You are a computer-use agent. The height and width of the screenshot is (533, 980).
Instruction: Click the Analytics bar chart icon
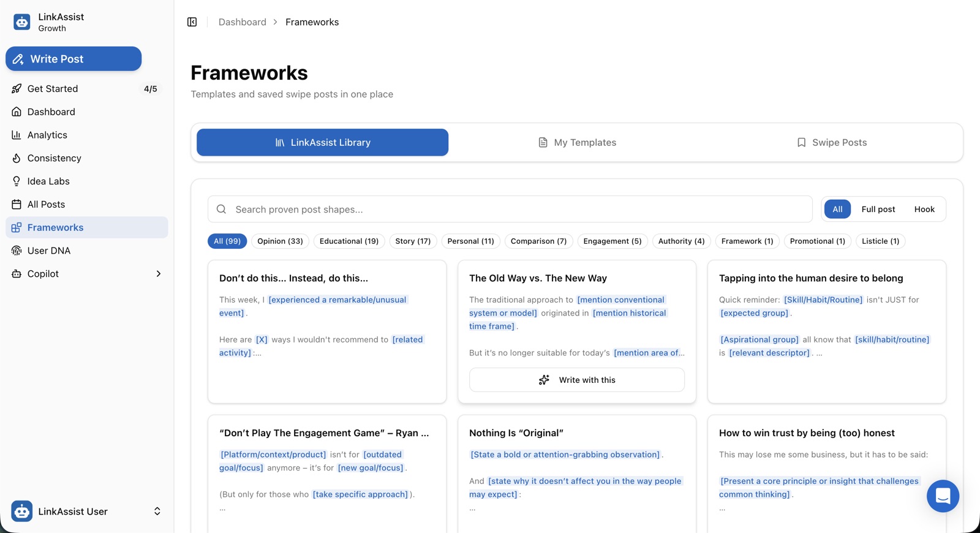17,135
